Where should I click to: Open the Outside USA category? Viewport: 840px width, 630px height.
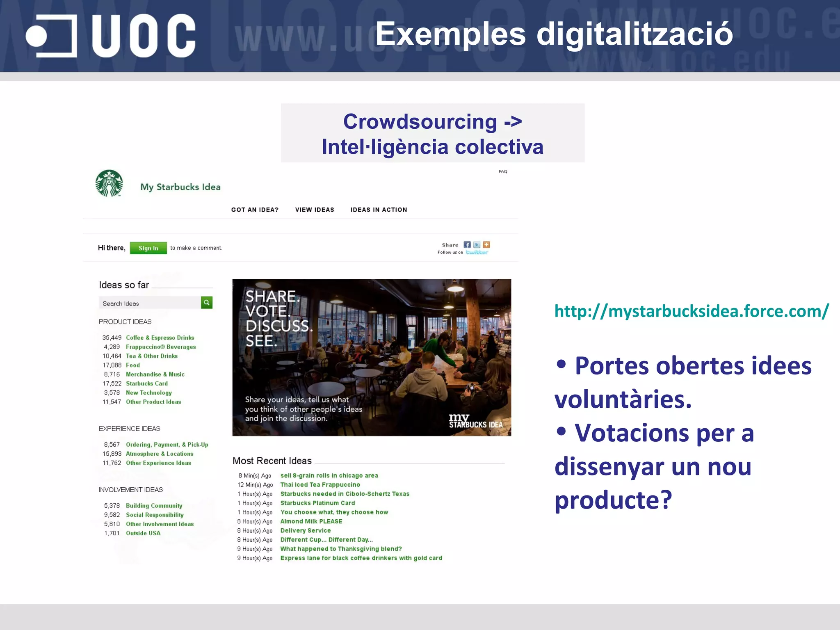click(143, 533)
